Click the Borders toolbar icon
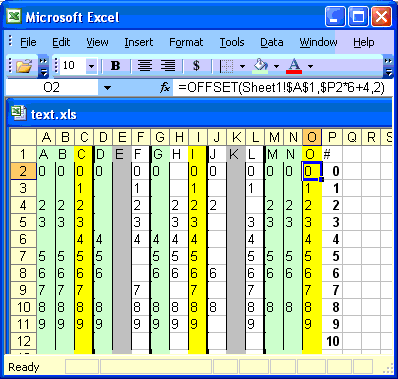 coord(227,66)
